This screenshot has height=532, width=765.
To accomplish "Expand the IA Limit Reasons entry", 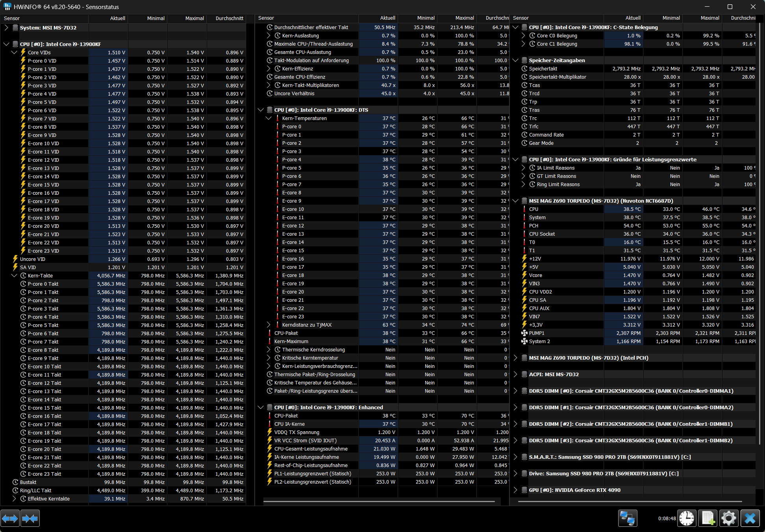I will 523,168.
